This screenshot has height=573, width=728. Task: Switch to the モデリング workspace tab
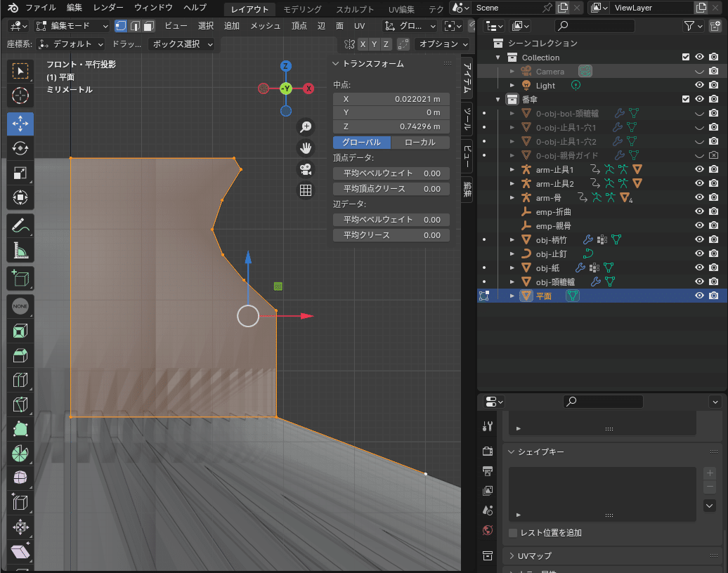302,9
